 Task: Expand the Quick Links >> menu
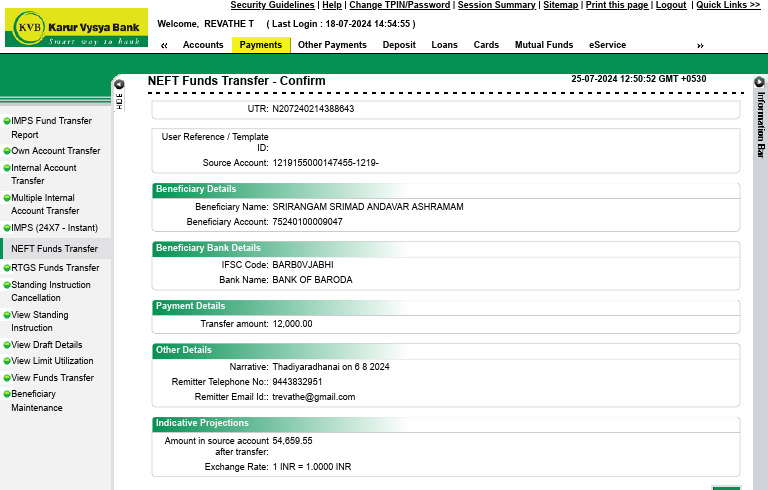pyautogui.click(x=728, y=5)
